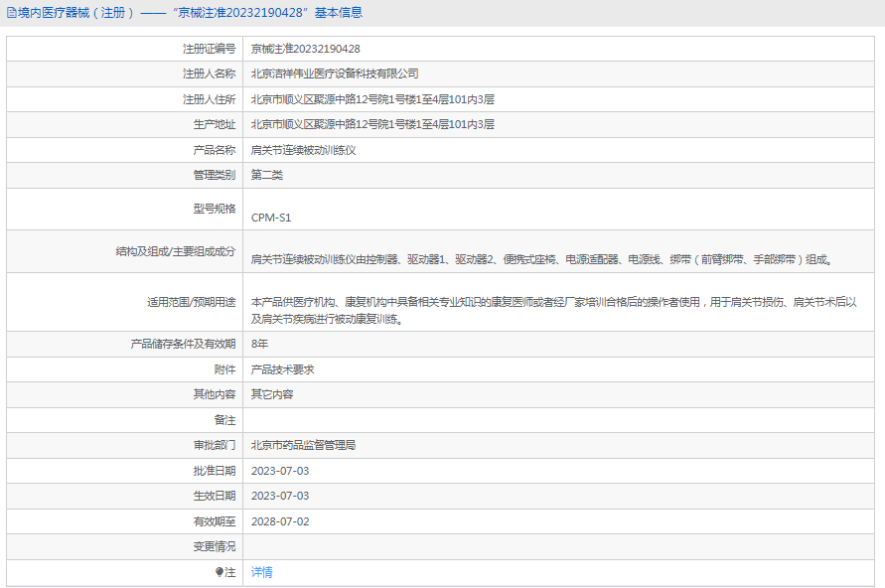Click the 适用范围/预期用途 label
885x588 pixels.
pos(192,303)
